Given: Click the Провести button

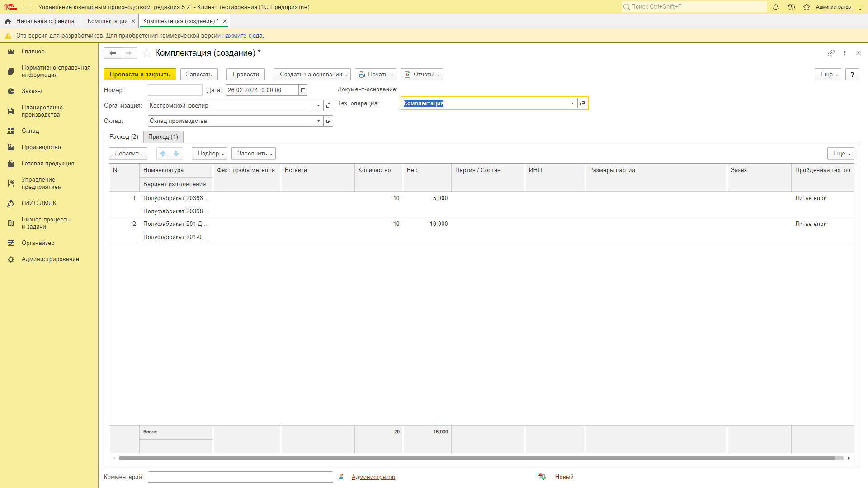Looking at the screenshot, I should click(x=245, y=75).
